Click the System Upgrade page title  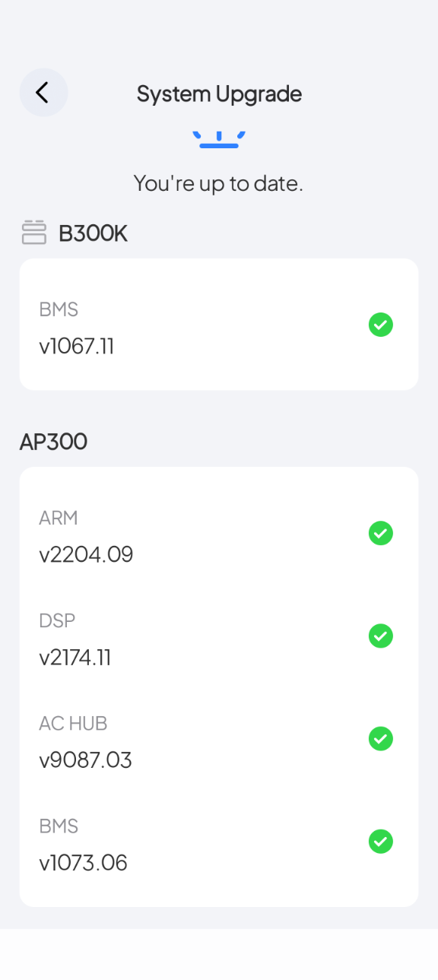point(219,94)
